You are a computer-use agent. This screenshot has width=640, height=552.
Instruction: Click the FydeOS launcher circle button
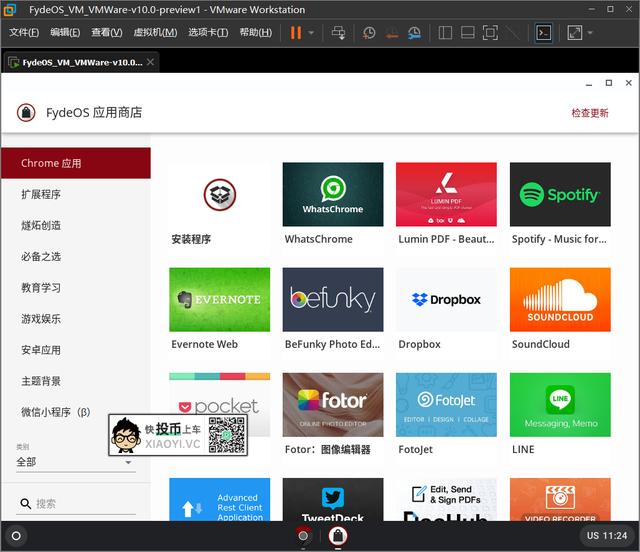tap(16, 536)
